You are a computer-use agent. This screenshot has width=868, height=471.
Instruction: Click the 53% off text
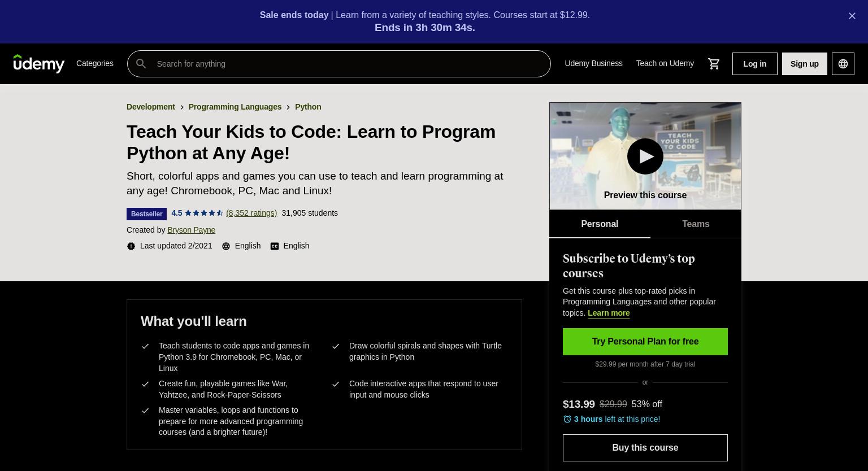click(647, 404)
